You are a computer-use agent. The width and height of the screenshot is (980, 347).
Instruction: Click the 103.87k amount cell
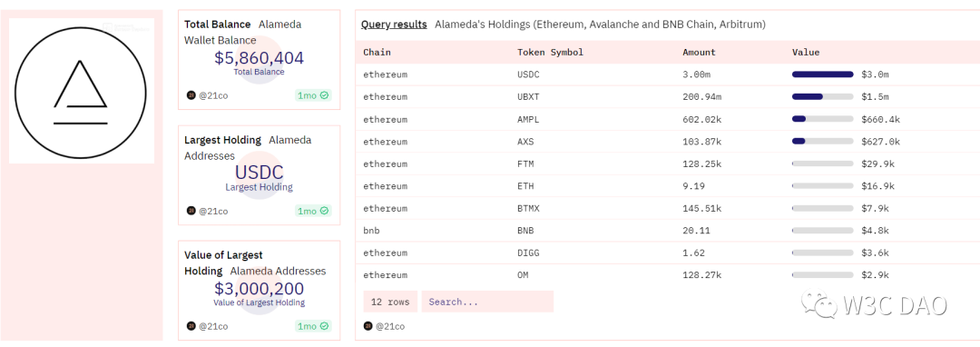(701, 142)
